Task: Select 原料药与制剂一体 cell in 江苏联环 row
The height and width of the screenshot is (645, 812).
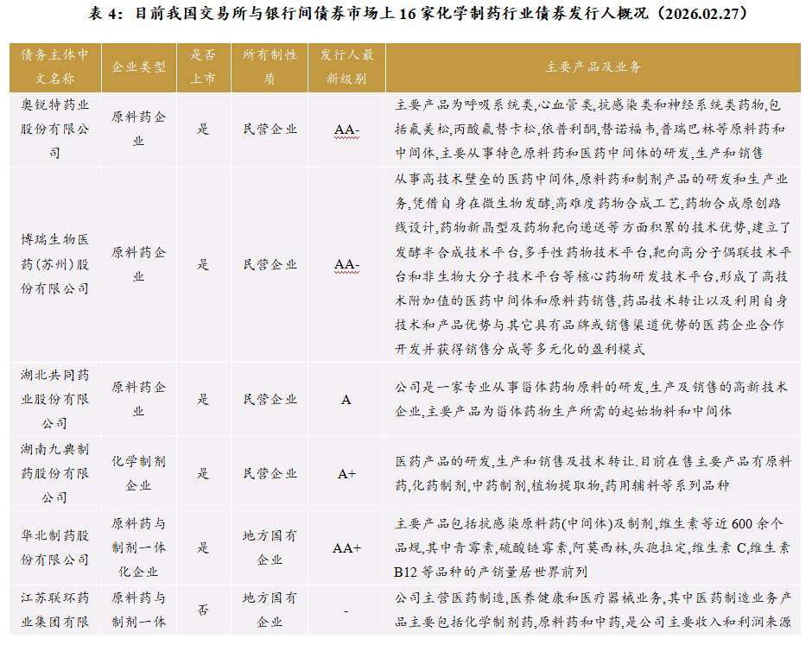Action: pyautogui.click(x=139, y=610)
